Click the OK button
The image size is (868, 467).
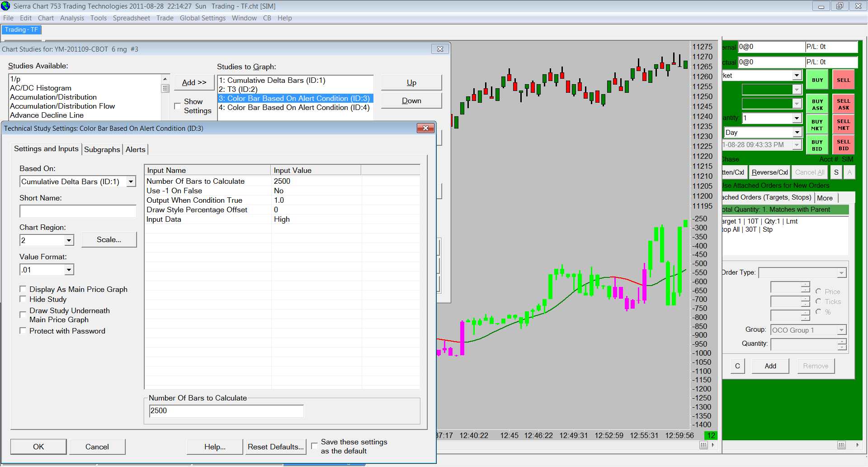[x=38, y=447]
